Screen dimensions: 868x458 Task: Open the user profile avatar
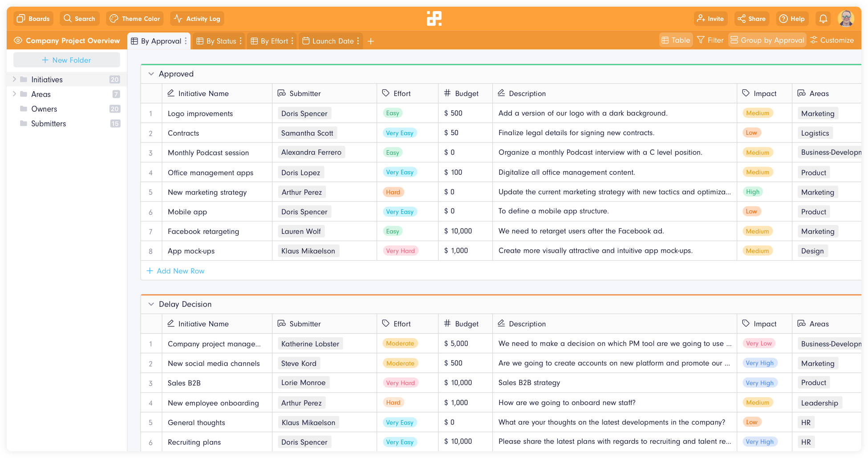pyautogui.click(x=845, y=19)
